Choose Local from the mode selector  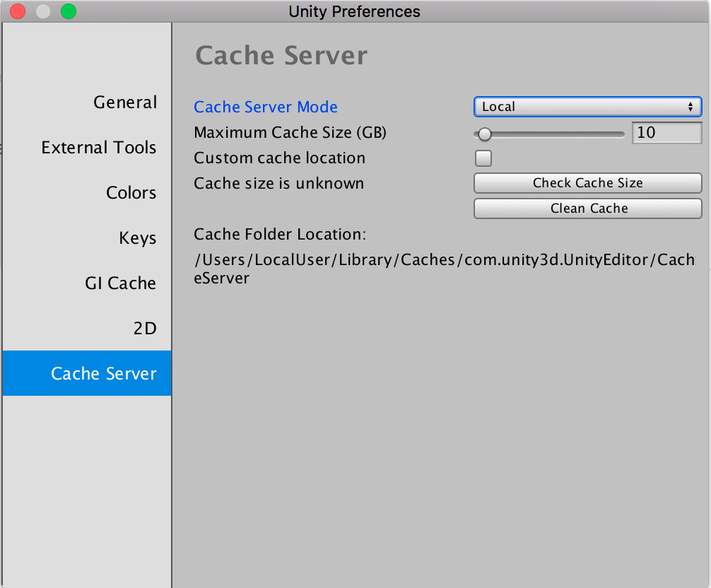click(587, 106)
